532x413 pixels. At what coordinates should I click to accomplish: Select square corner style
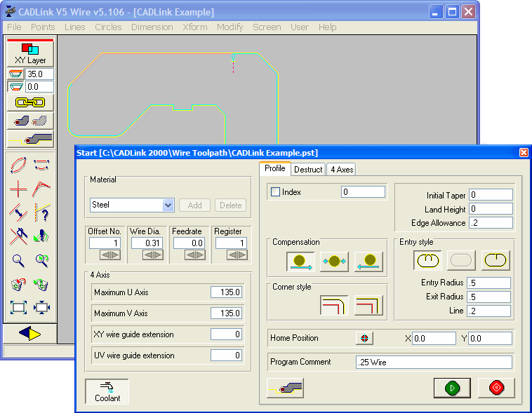(368, 305)
